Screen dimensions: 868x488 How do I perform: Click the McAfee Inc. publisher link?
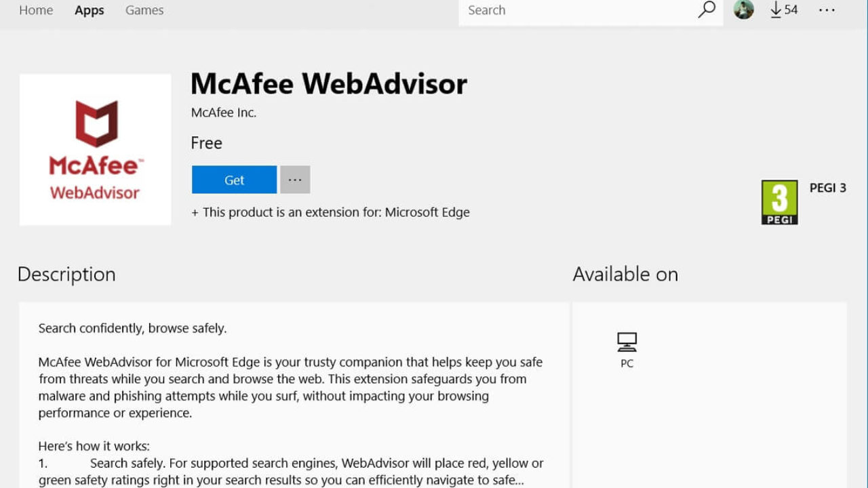coord(224,113)
